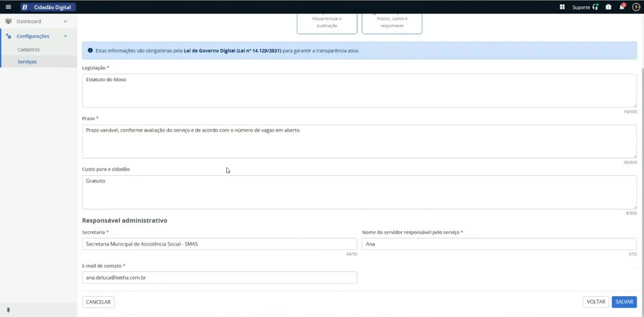This screenshot has height=317, width=644.
Task: Grab the Custo textarea resize handle
Action: [x=635, y=208]
